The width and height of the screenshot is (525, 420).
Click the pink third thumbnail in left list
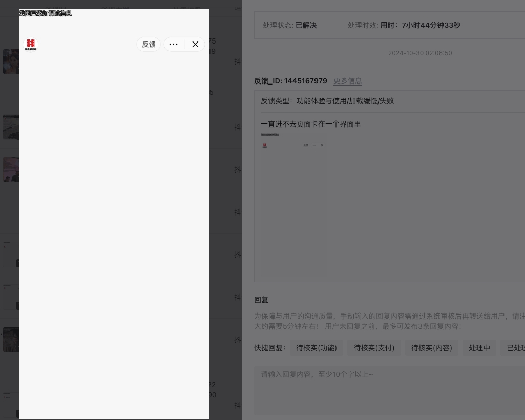click(x=11, y=170)
